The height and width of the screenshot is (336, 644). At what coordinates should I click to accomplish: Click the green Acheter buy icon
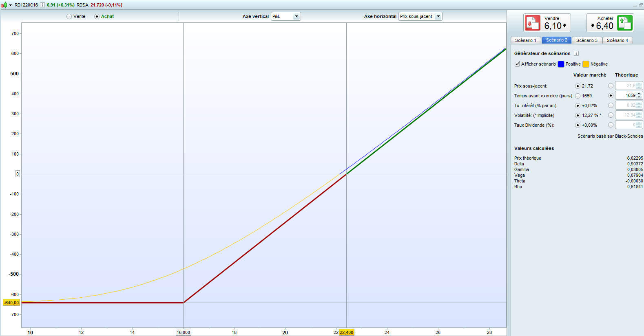pyautogui.click(x=624, y=23)
